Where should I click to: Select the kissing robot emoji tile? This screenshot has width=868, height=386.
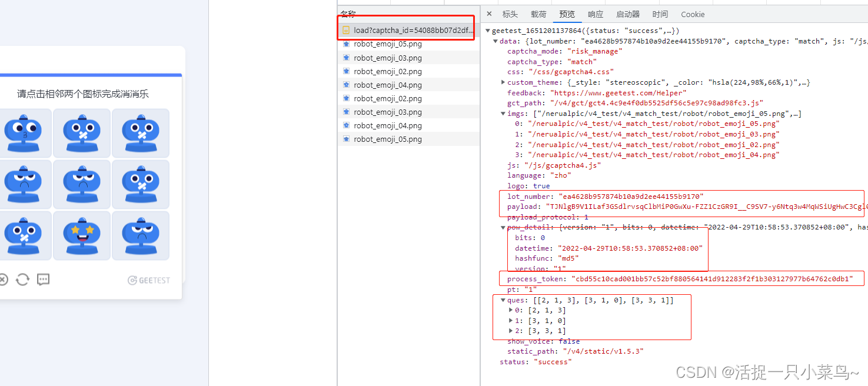pos(24,133)
